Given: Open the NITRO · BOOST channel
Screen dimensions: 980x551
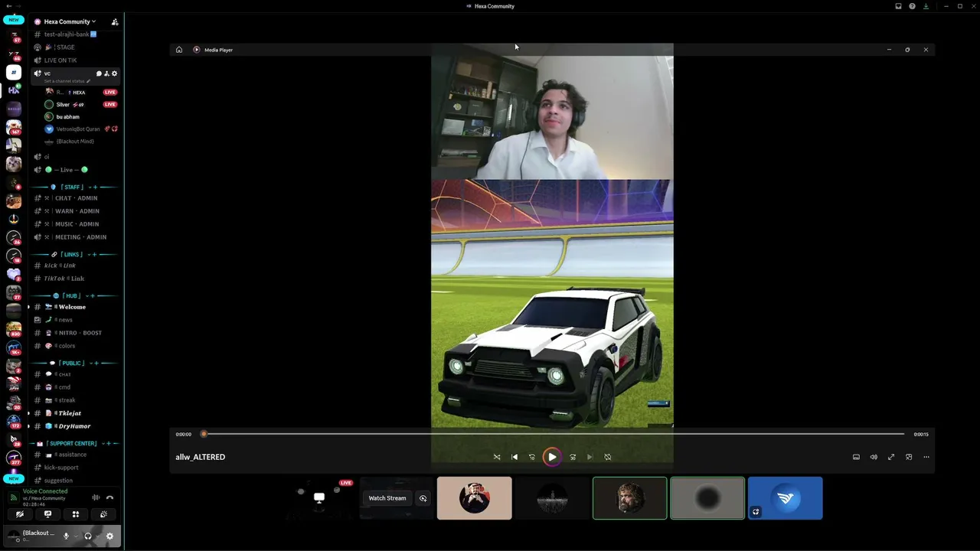Looking at the screenshot, I should 76,333.
